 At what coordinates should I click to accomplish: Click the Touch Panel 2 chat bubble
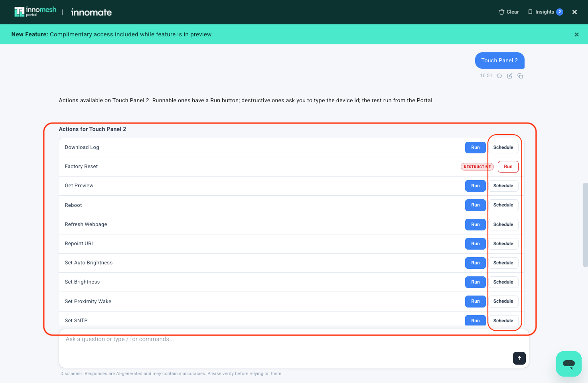[499, 60]
